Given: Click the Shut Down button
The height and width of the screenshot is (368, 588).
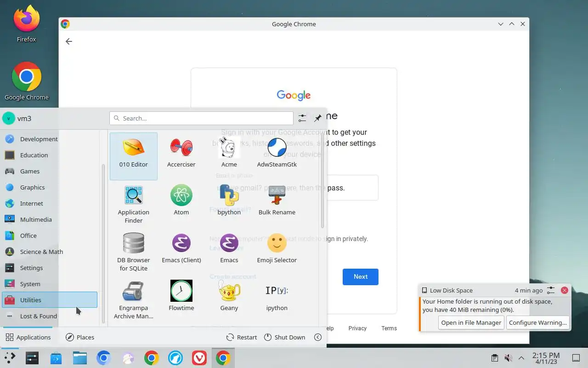Looking at the screenshot, I should pos(285,337).
